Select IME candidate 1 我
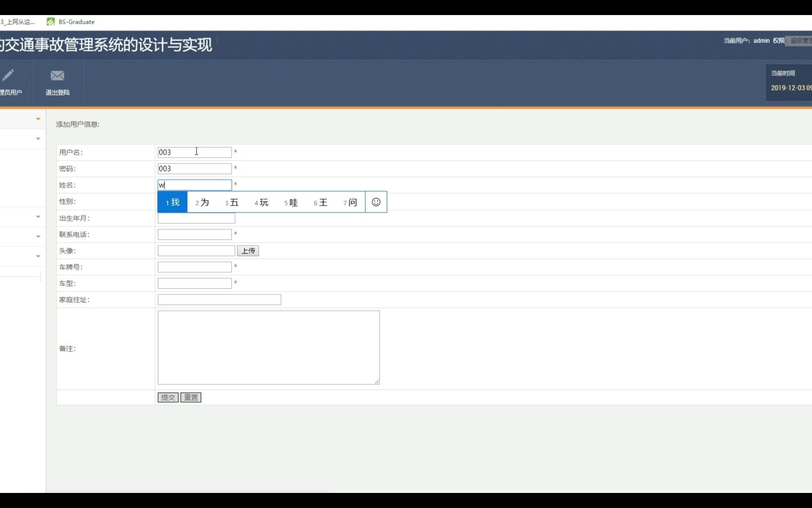The width and height of the screenshot is (812, 508). pyautogui.click(x=172, y=202)
